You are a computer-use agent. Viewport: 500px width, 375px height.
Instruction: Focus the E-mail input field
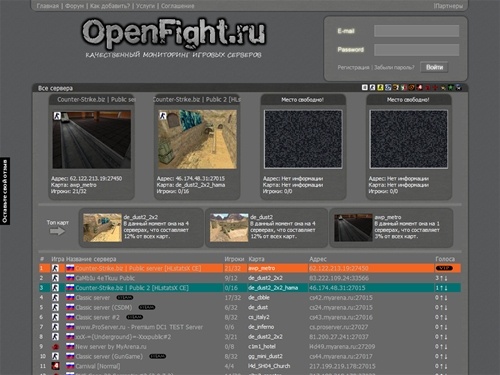tap(416, 31)
